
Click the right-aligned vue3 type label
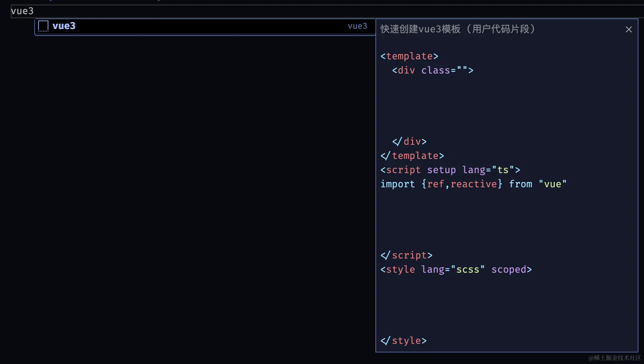(357, 26)
